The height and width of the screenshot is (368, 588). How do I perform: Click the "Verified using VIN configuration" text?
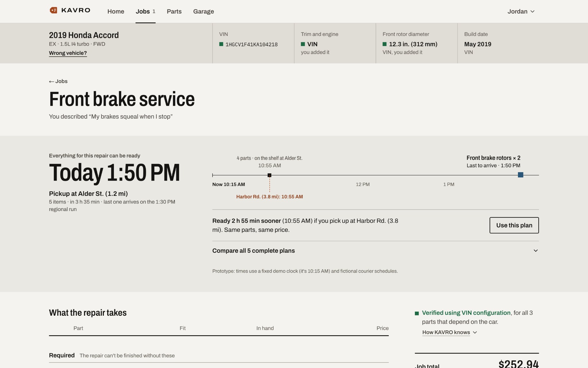[x=466, y=313]
